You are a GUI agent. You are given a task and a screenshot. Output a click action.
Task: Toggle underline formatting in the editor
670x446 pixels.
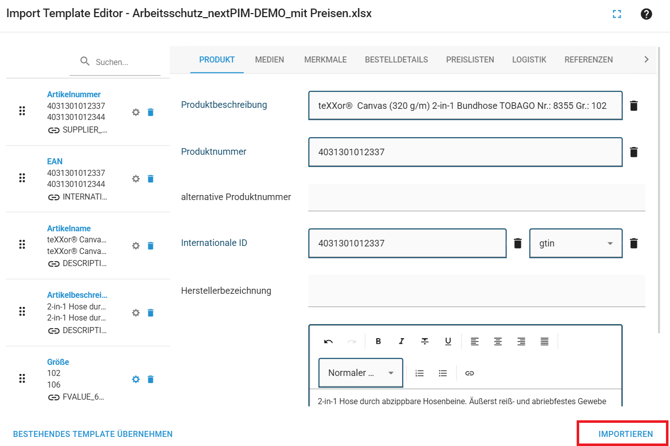(x=447, y=341)
